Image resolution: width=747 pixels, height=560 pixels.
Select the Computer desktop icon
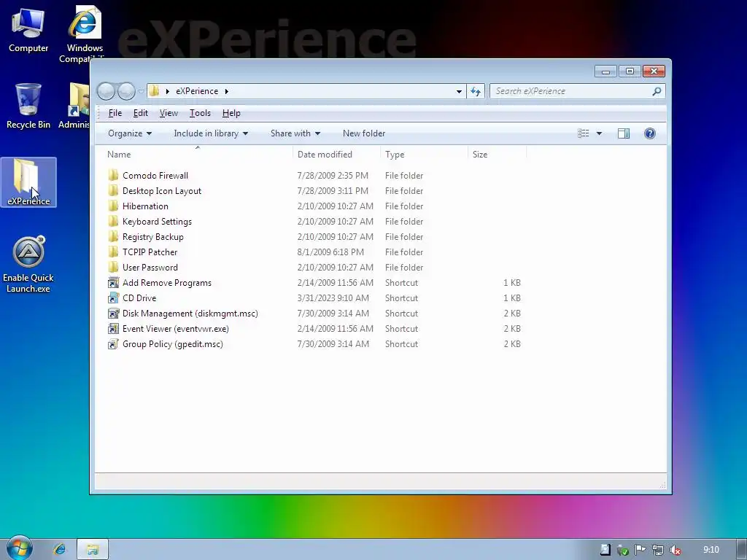pos(28,30)
